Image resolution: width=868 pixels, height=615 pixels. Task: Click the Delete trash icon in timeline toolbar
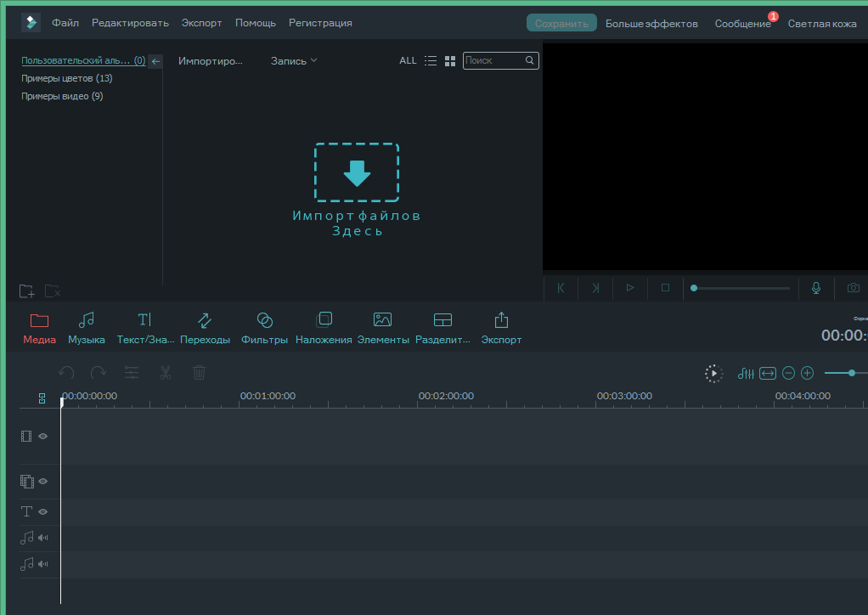199,372
